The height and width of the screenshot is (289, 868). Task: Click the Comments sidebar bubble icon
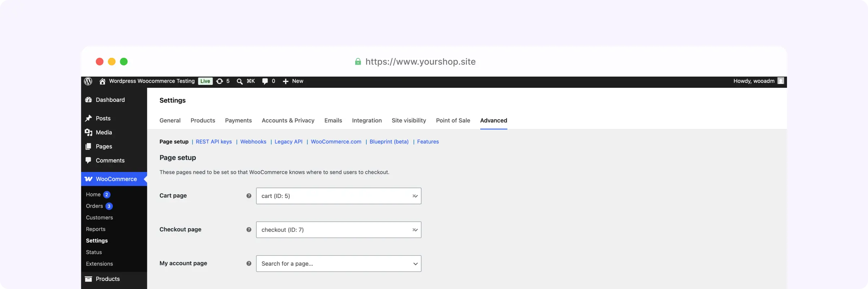(88, 160)
